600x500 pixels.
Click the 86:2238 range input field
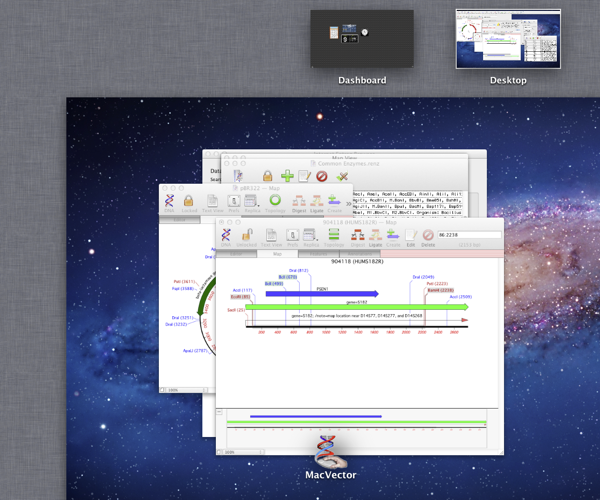point(468,235)
